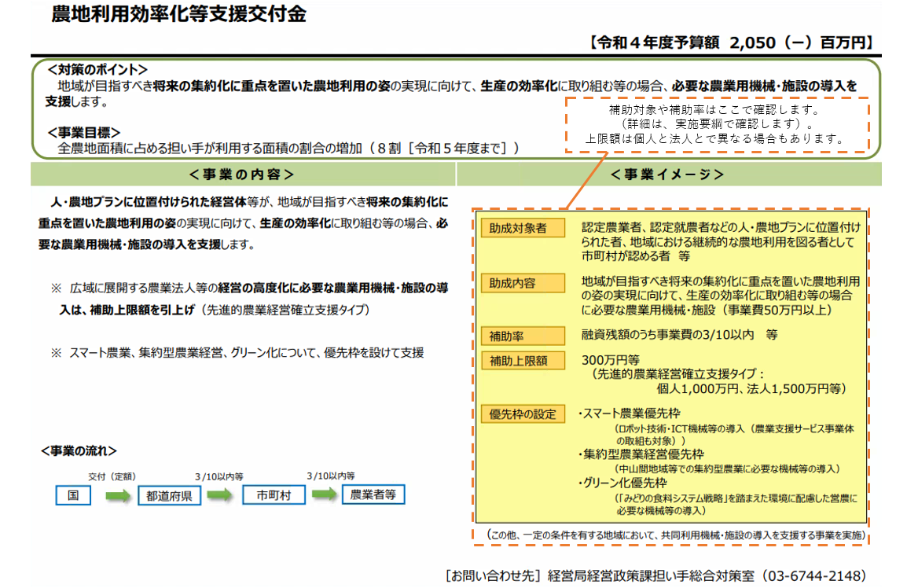Select the 都道府県 flow box
This screenshot has width=918, height=588.
(x=169, y=496)
